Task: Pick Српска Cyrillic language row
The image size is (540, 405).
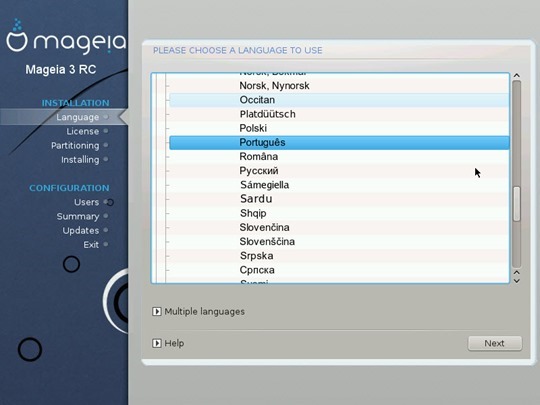Action: click(339, 270)
